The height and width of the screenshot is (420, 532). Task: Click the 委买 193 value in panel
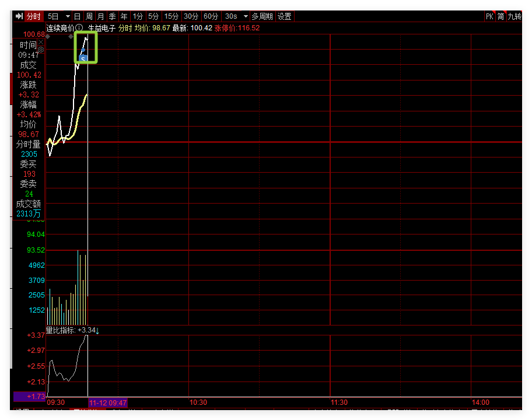pyautogui.click(x=29, y=174)
